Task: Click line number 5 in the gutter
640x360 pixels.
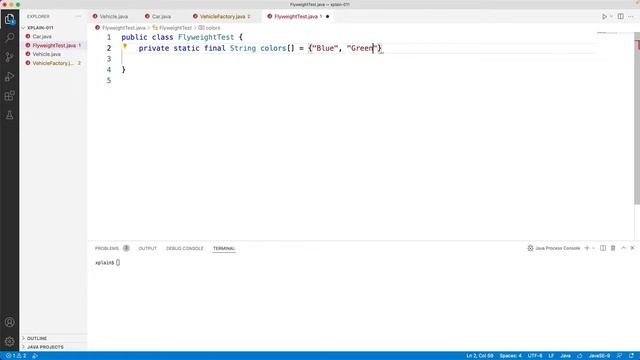Action: 109,80
